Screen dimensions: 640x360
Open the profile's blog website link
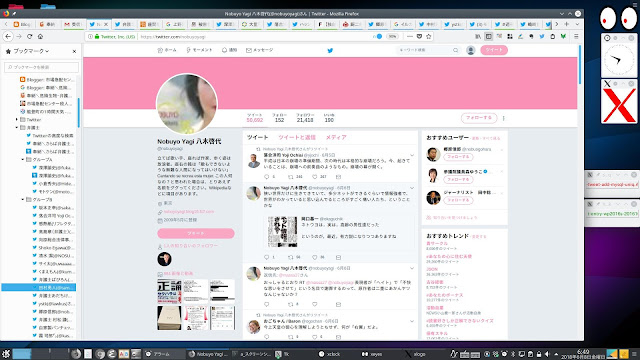coord(189,212)
